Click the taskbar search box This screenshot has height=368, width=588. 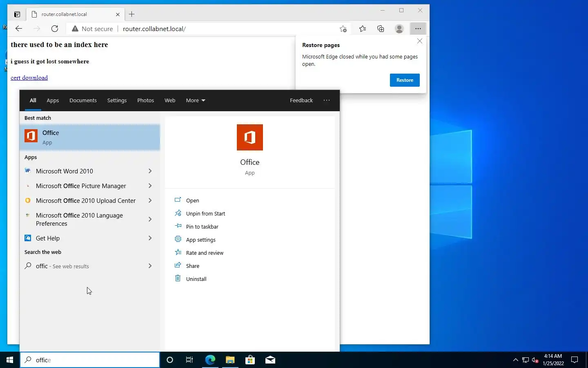point(90,360)
